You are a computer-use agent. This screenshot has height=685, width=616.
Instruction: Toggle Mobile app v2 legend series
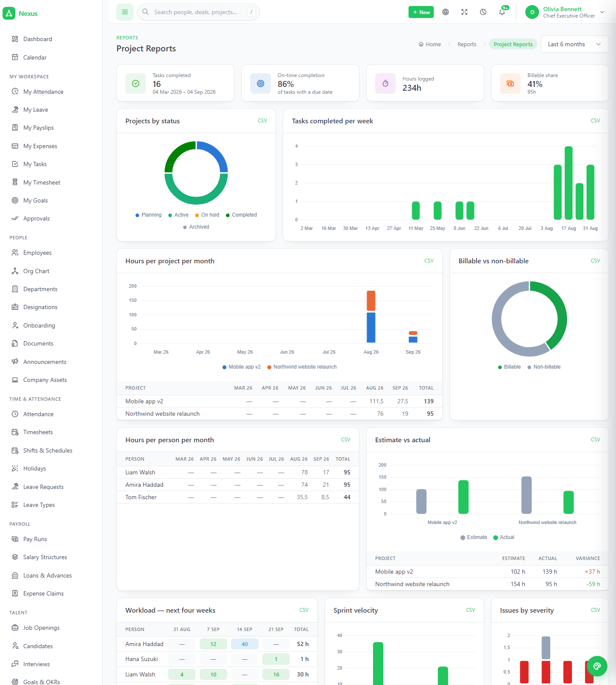point(241,367)
